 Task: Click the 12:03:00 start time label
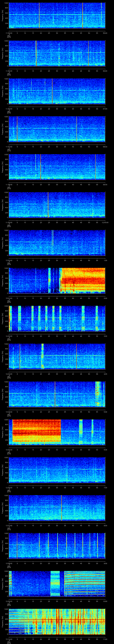pyautogui.click(x=9, y=374)
